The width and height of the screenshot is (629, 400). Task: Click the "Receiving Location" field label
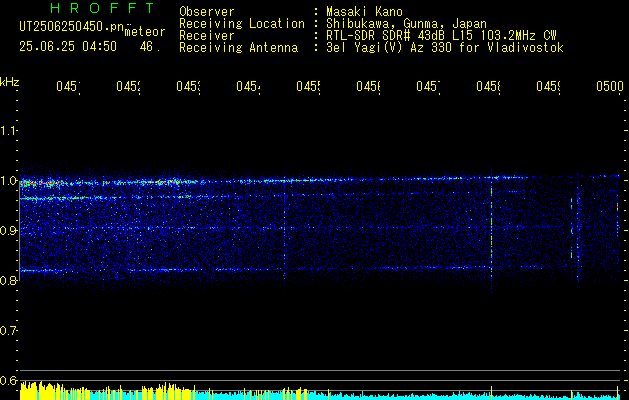click(242, 24)
